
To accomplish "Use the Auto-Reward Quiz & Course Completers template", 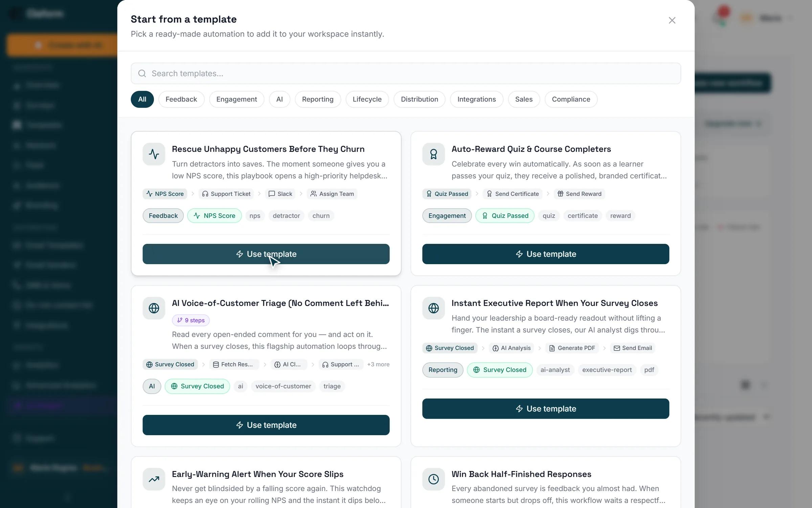I will point(545,254).
